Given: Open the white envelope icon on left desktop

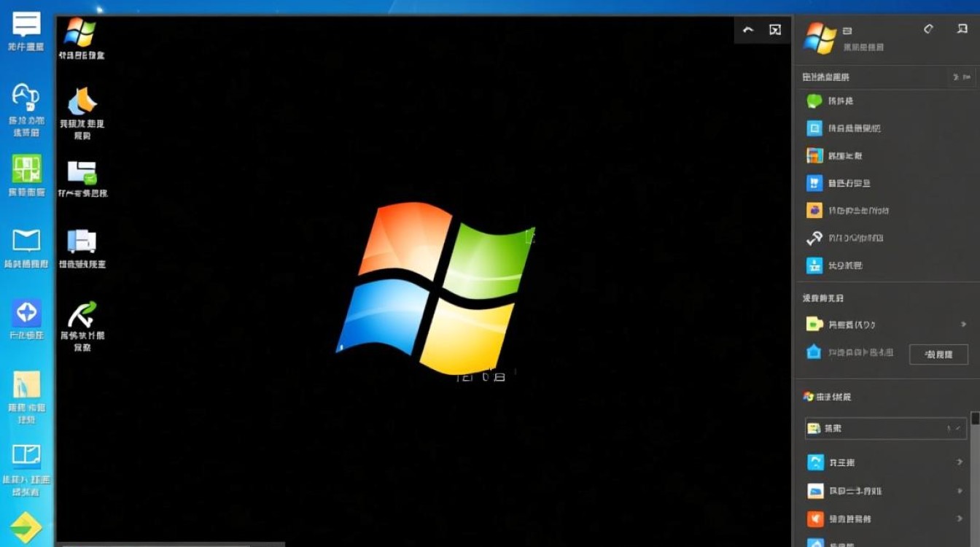Looking at the screenshot, I should coord(27,240).
